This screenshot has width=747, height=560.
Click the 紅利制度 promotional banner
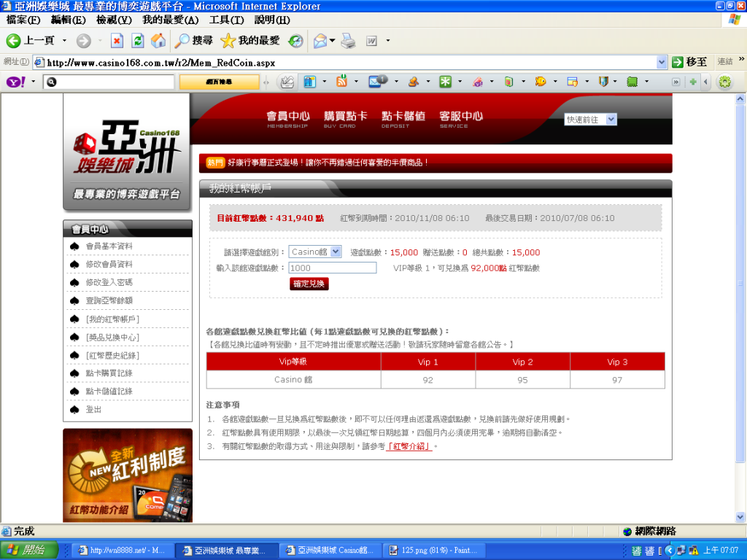click(128, 475)
